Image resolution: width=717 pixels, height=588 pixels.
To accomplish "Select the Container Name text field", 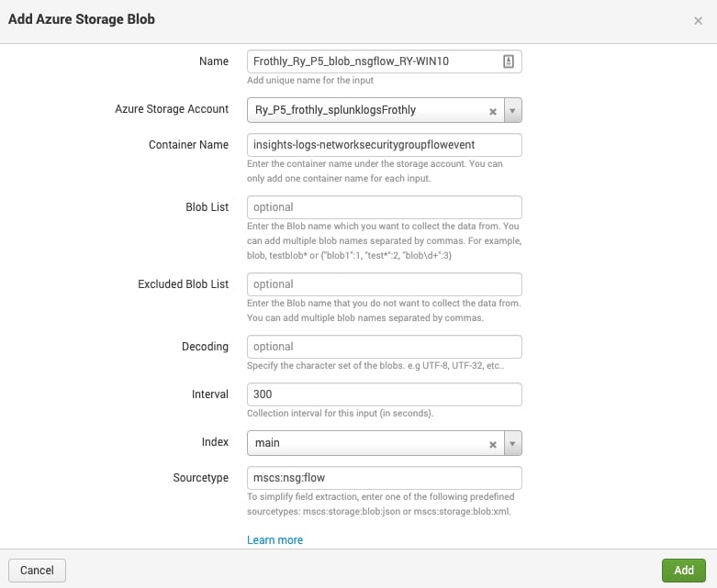I will tap(384, 145).
